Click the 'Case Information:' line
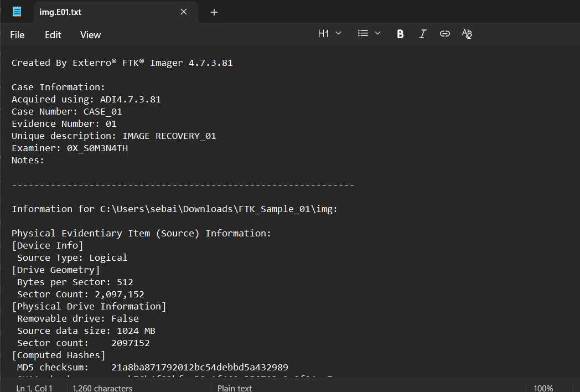 [59, 87]
